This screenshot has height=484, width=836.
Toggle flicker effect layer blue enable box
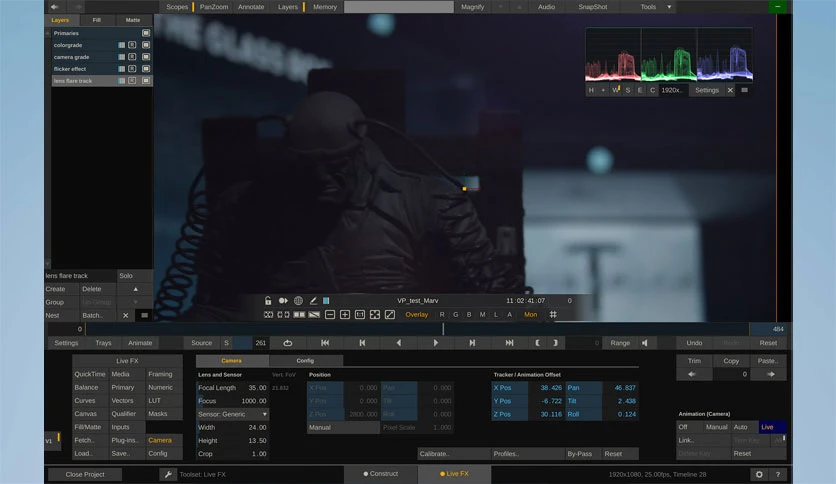(x=122, y=69)
